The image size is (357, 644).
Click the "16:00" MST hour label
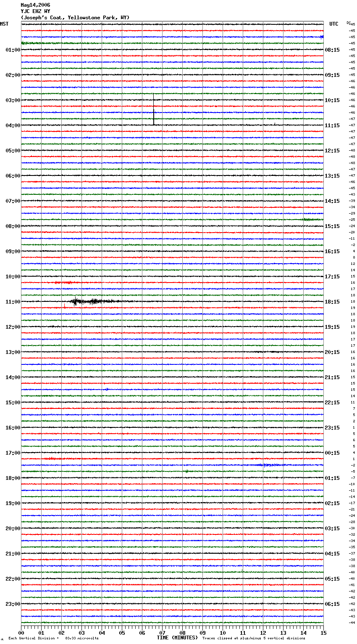[13, 428]
